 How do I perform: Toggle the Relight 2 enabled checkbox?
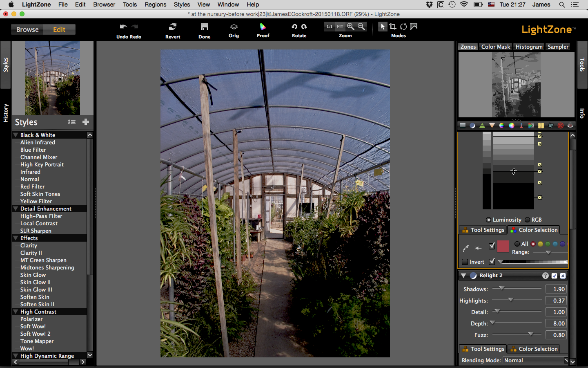[x=554, y=276]
